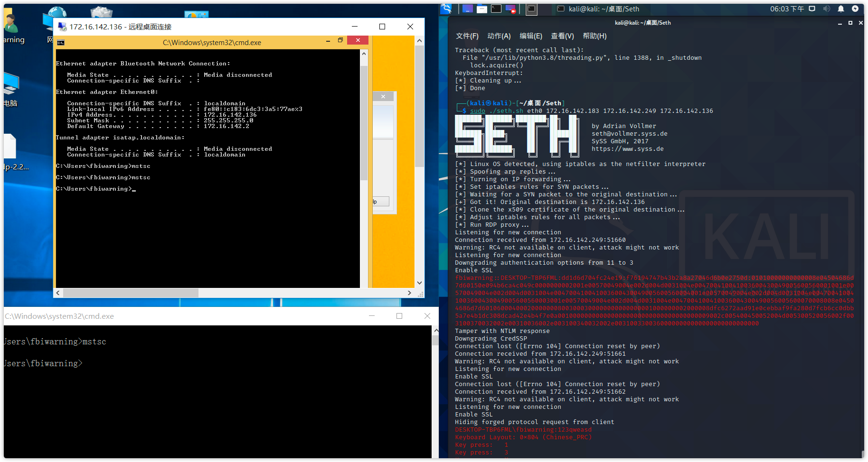
Task: Click the remote desktop connection title bar icon
Action: [x=62, y=27]
